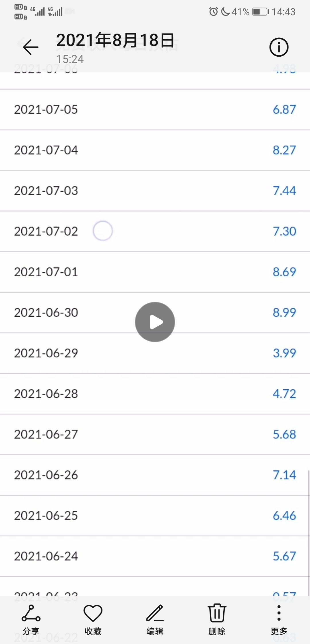Tap the 7.44 value for 2021-07-03
310x644 pixels.
coord(284,191)
